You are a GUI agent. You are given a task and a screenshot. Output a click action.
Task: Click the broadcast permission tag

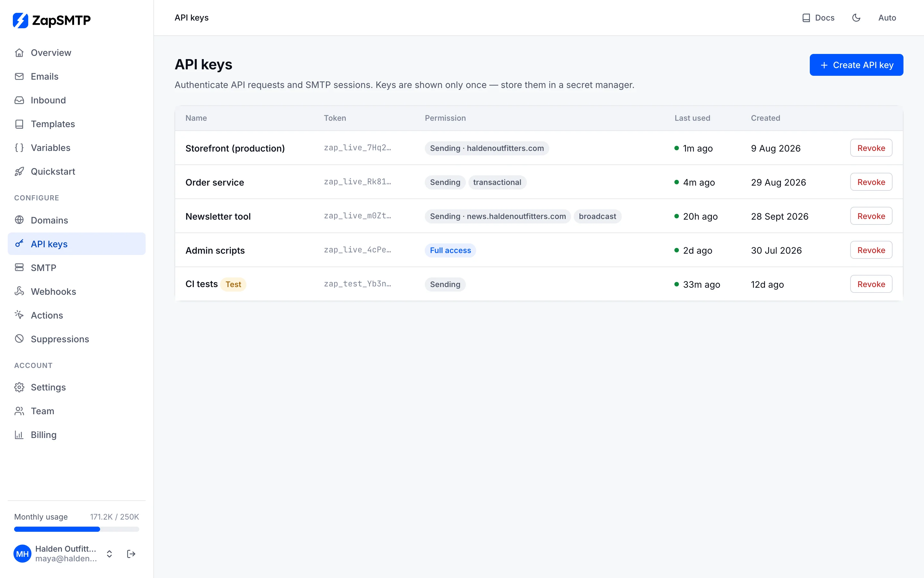pos(597,216)
